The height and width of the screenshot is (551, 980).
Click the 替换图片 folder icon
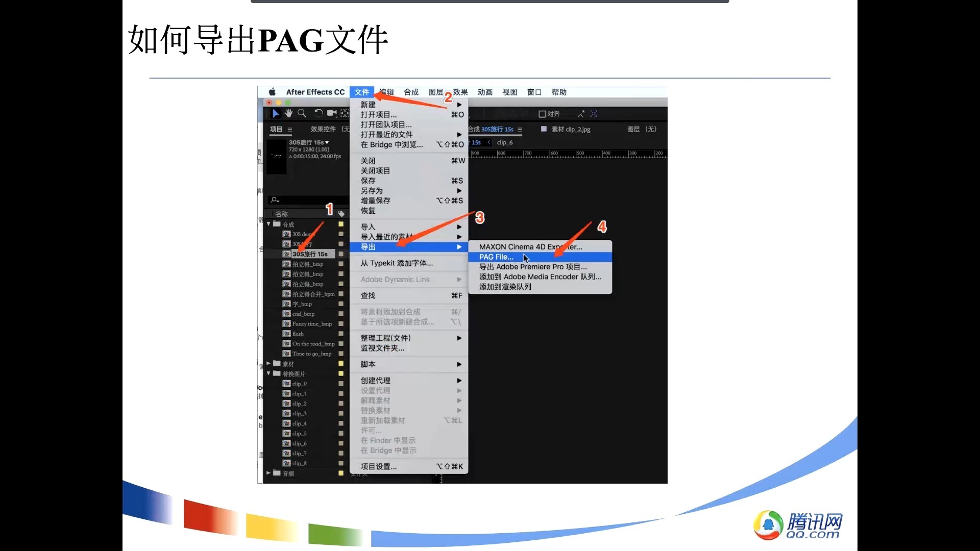tap(277, 373)
